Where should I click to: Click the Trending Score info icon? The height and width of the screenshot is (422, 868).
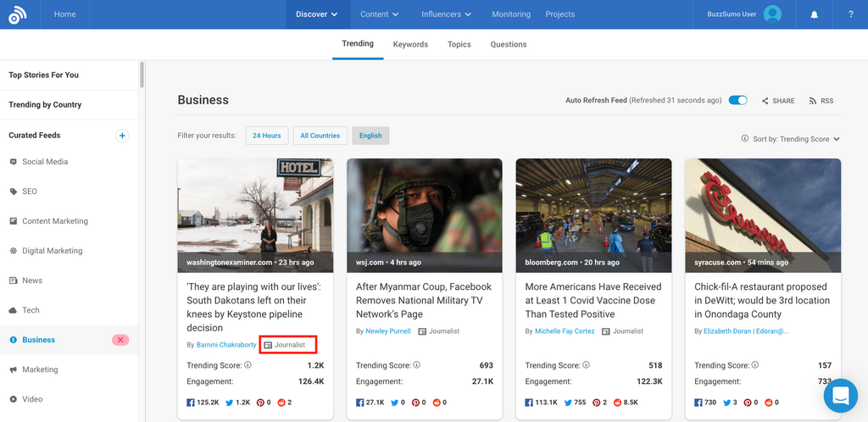(x=248, y=365)
